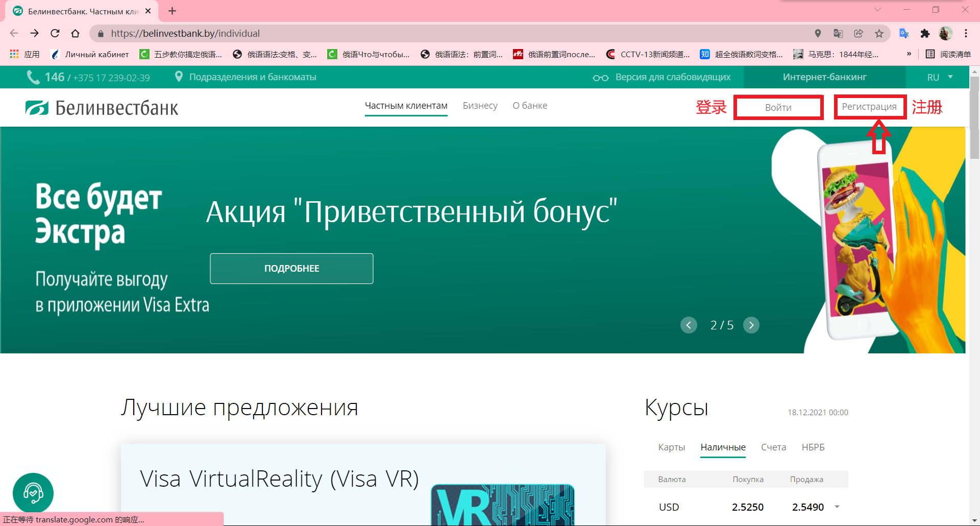
Task: Click the Войти login button
Action: click(778, 107)
